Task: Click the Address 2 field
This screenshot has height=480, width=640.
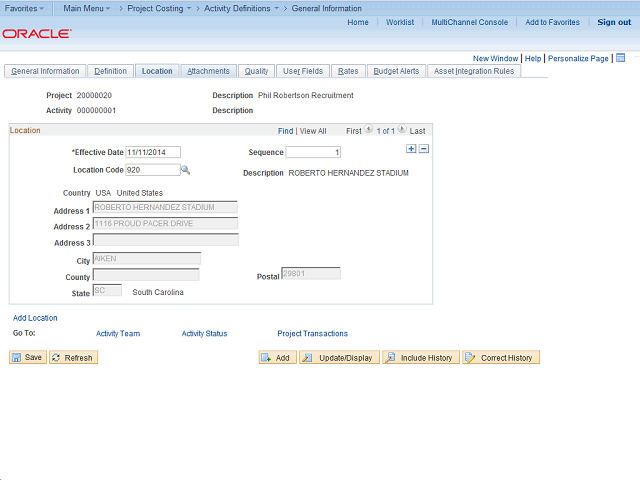Action: (165, 224)
